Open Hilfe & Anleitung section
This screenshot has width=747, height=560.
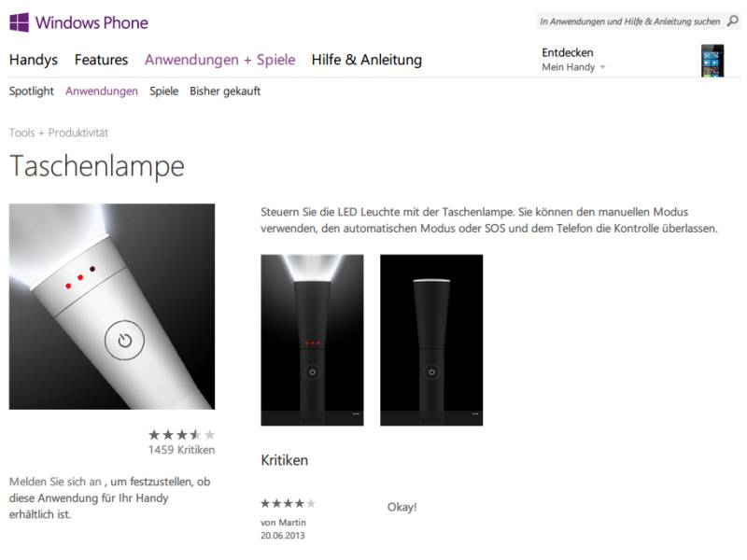point(367,60)
